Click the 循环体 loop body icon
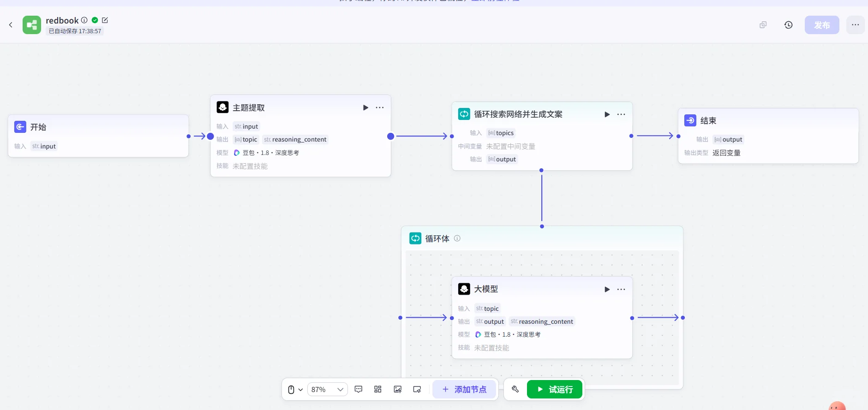 pos(415,238)
